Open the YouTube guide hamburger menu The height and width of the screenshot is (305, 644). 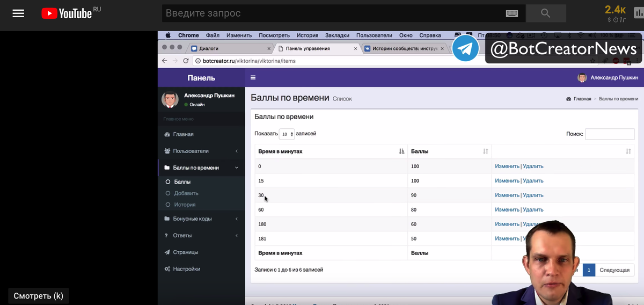[18, 13]
